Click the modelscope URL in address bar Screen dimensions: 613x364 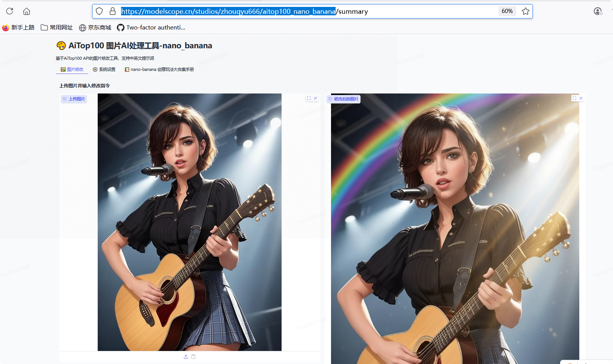[244, 11]
